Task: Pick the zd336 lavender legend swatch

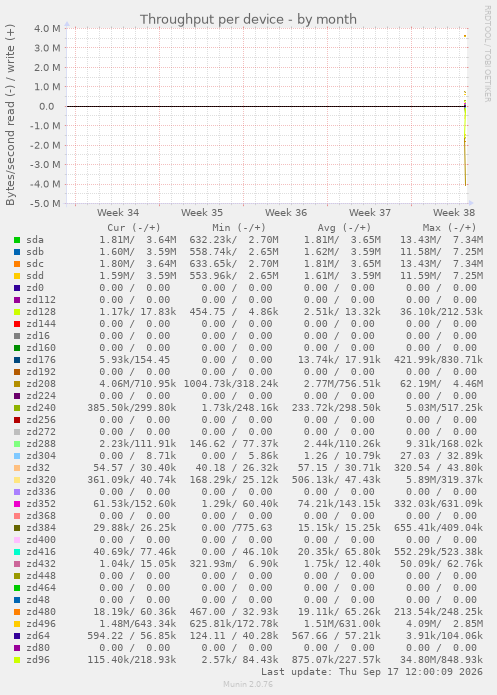Action: pos(17,492)
